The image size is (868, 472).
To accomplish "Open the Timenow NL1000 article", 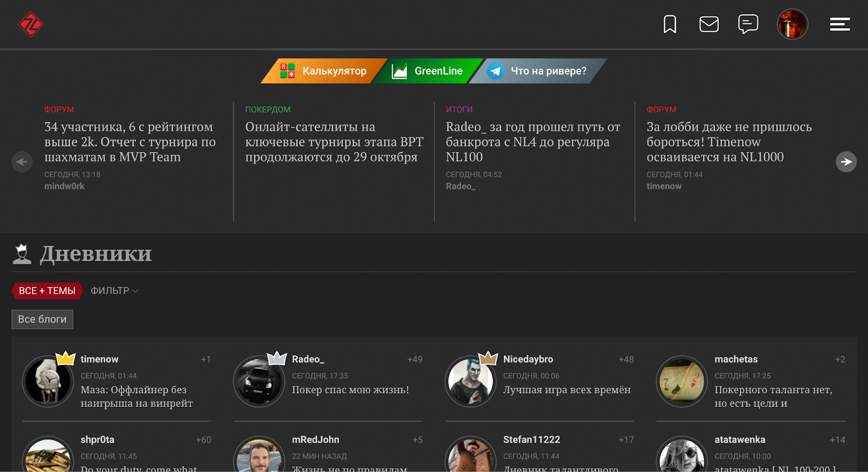I will point(729,142).
